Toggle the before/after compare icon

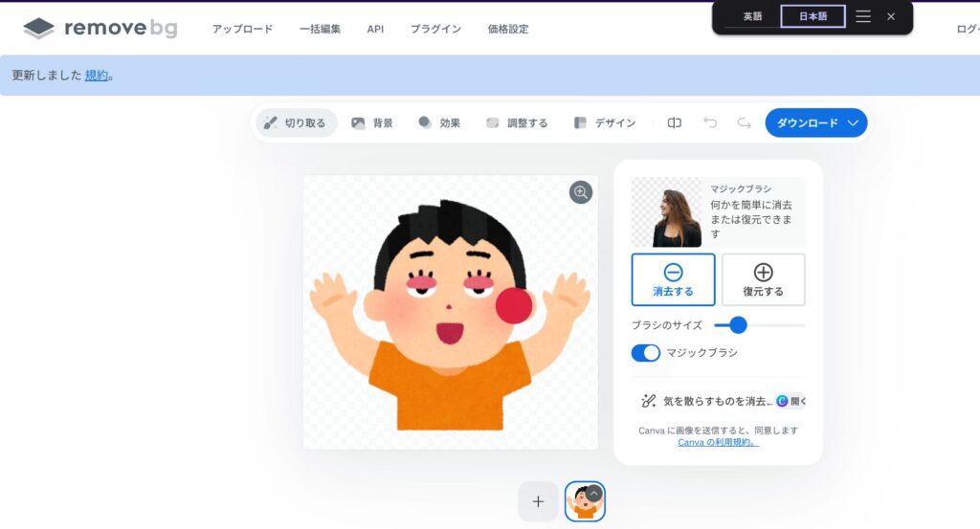[675, 122]
